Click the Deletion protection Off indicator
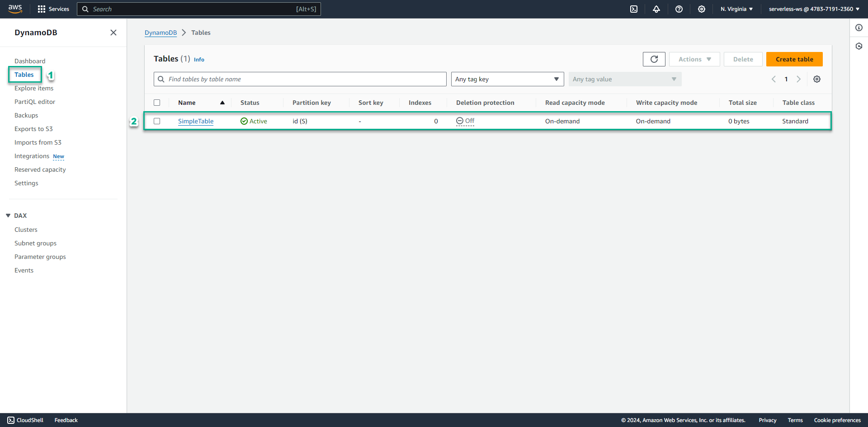The height and width of the screenshot is (427, 868). 465,121
